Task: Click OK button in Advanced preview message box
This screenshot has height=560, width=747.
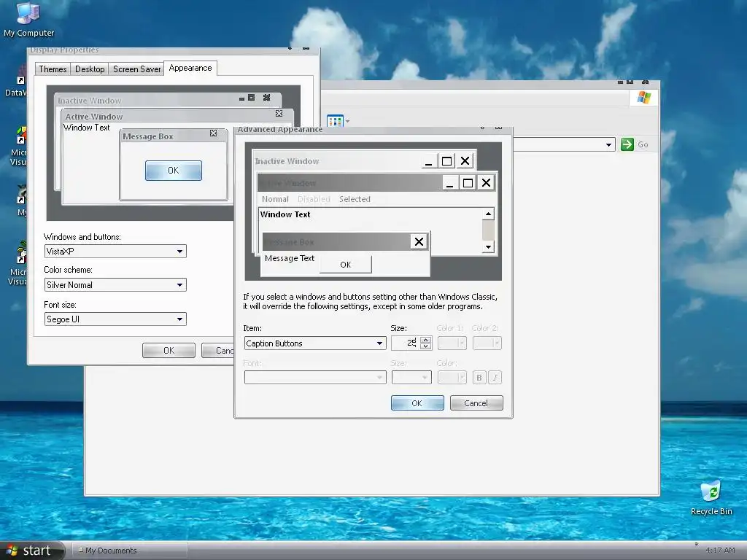Action: tap(345, 265)
